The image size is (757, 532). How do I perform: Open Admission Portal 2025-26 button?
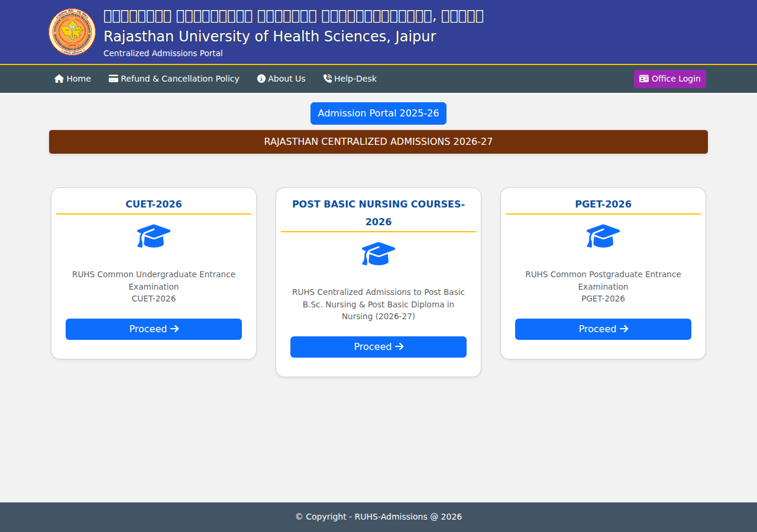pos(378,113)
